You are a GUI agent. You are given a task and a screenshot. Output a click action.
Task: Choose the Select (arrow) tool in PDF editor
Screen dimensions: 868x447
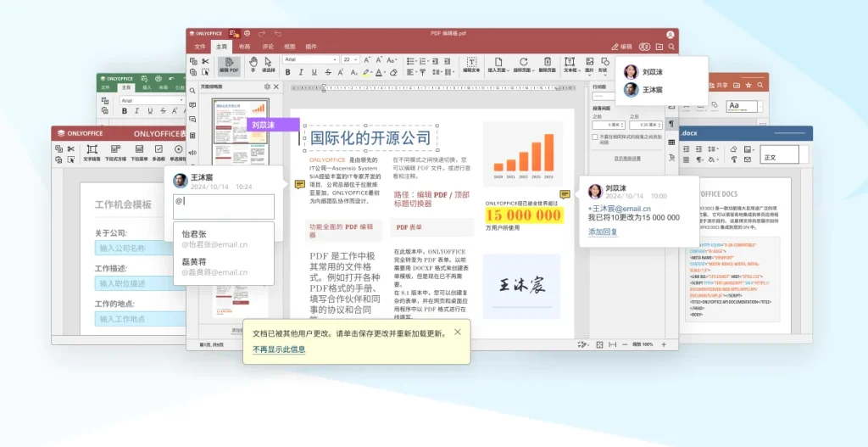tap(269, 64)
